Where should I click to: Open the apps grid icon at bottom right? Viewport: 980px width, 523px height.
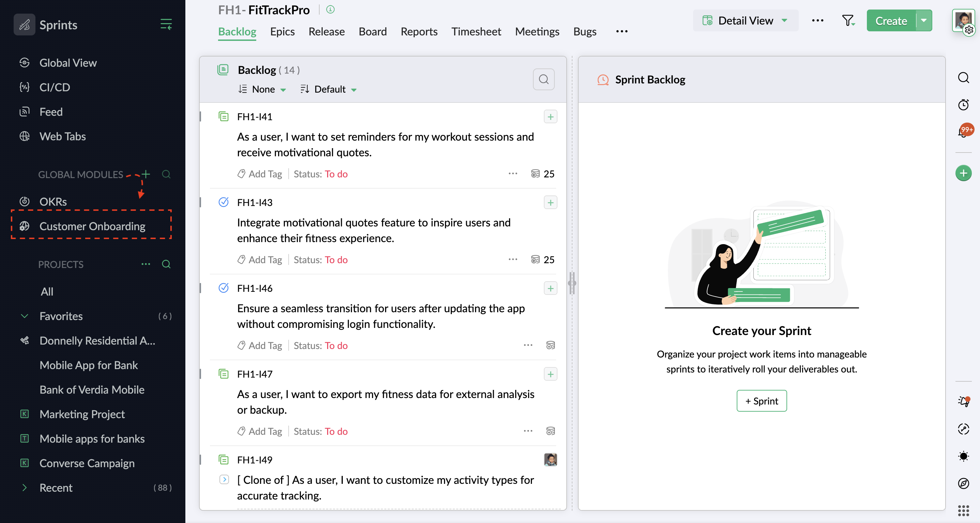[963, 510]
